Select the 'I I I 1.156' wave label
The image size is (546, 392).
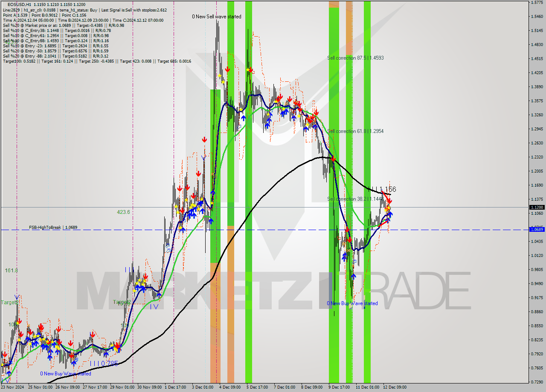click(x=382, y=189)
